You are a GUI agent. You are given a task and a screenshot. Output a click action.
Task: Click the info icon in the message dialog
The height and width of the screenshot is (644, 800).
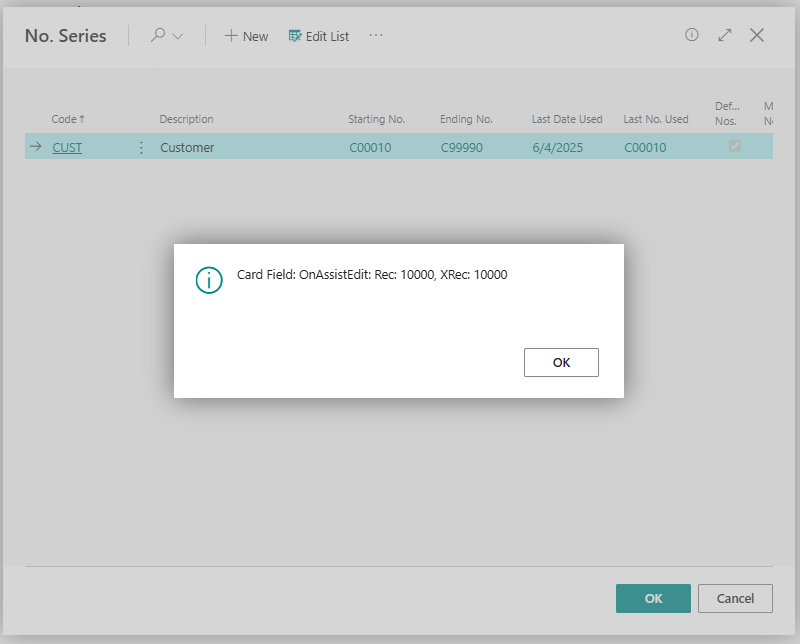208,280
